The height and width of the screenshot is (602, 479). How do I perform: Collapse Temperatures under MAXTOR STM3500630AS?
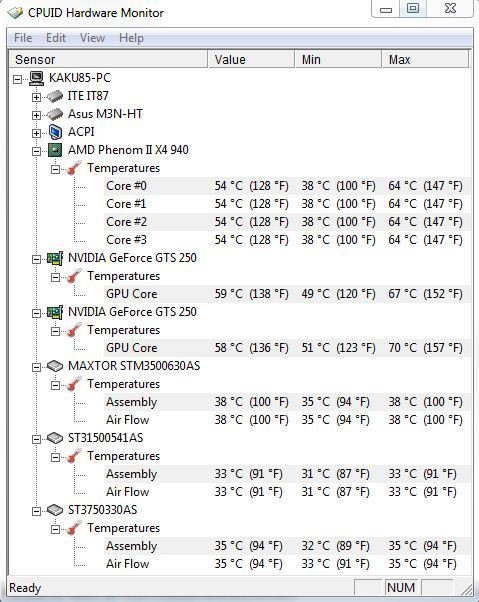(55, 385)
